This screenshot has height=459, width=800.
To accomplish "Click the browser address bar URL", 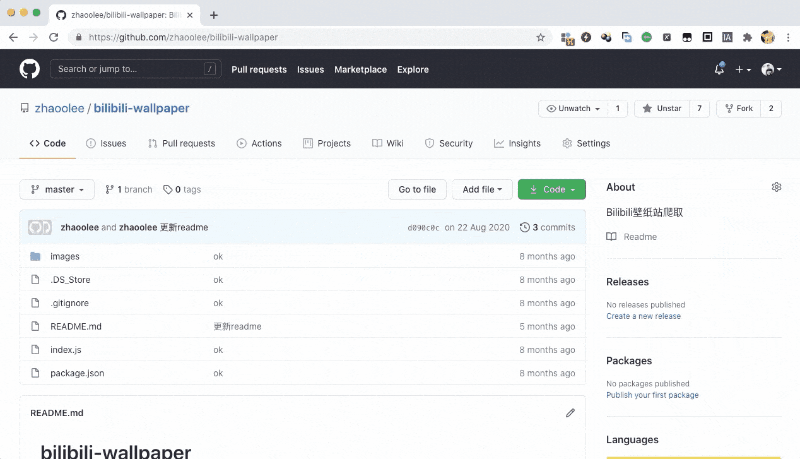I will coord(183,37).
